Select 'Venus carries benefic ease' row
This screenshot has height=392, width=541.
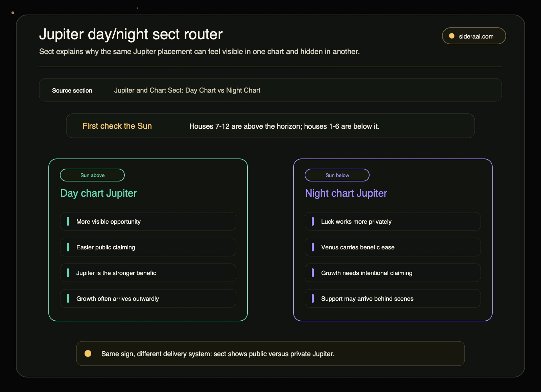(393, 247)
